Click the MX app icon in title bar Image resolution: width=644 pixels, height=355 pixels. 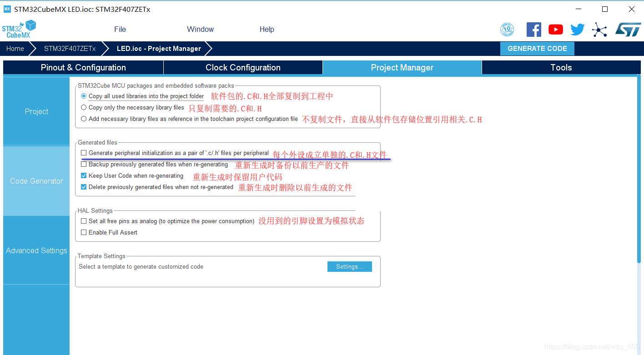(x=7, y=9)
